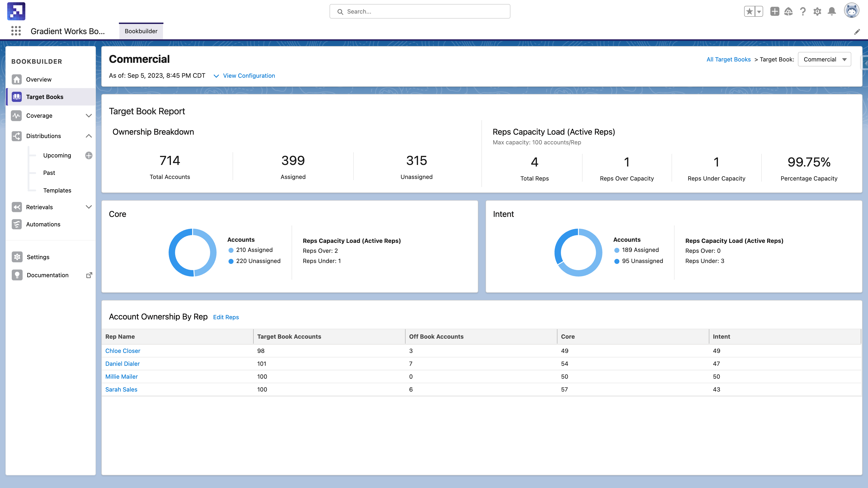Viewport: 868px width, 488px height.
Task: Open the user profile avatar
Action: tap(851, 10)
